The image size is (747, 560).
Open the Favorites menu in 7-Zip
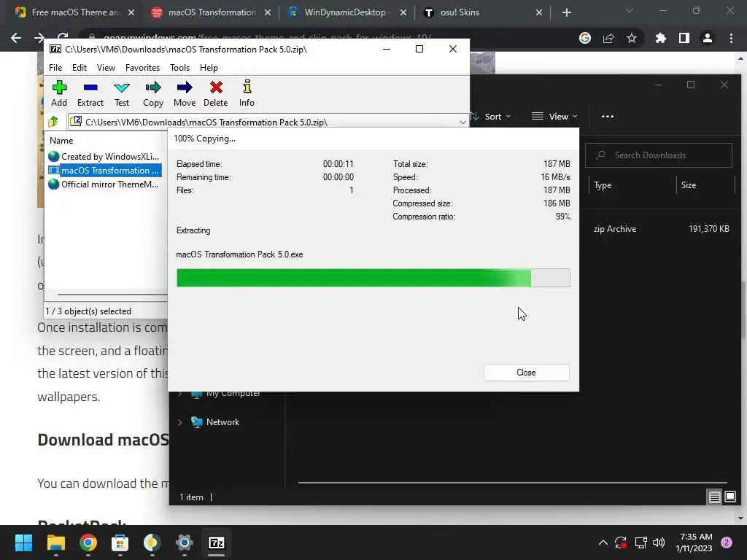[x=142, y=68]
